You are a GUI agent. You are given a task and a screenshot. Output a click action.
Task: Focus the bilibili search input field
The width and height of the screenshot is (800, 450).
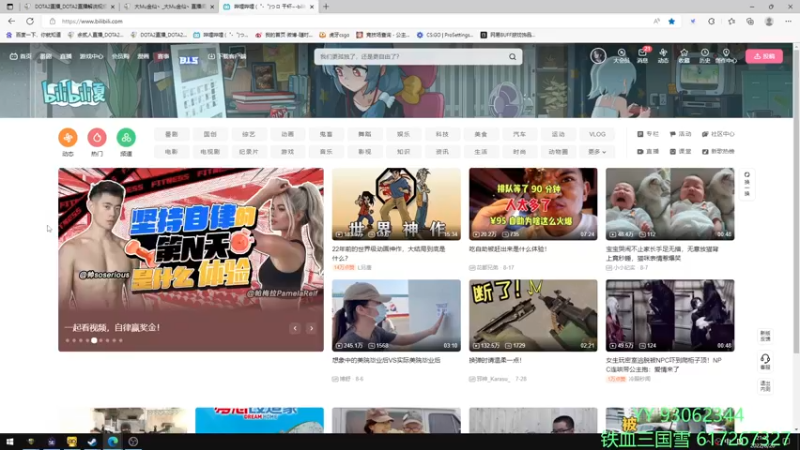coord(411,57)
